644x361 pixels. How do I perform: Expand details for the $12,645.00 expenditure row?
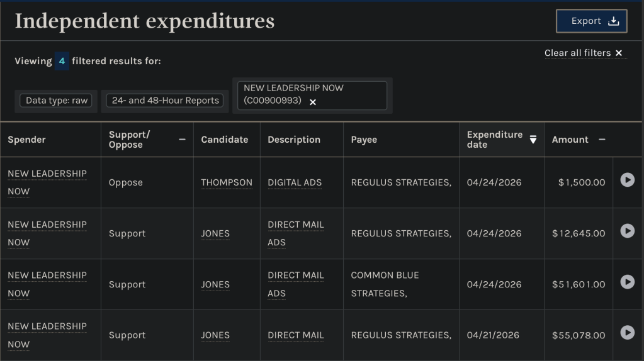(x=627, y=231)
